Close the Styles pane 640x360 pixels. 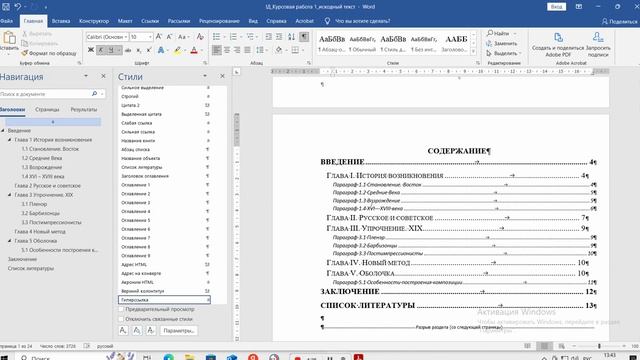222,76
